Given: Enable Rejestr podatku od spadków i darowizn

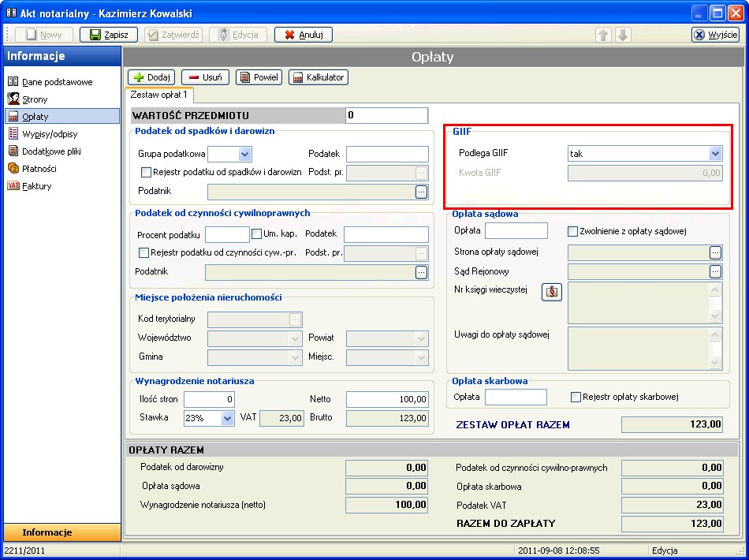Looking at the screenshot, I should (145, 172).
